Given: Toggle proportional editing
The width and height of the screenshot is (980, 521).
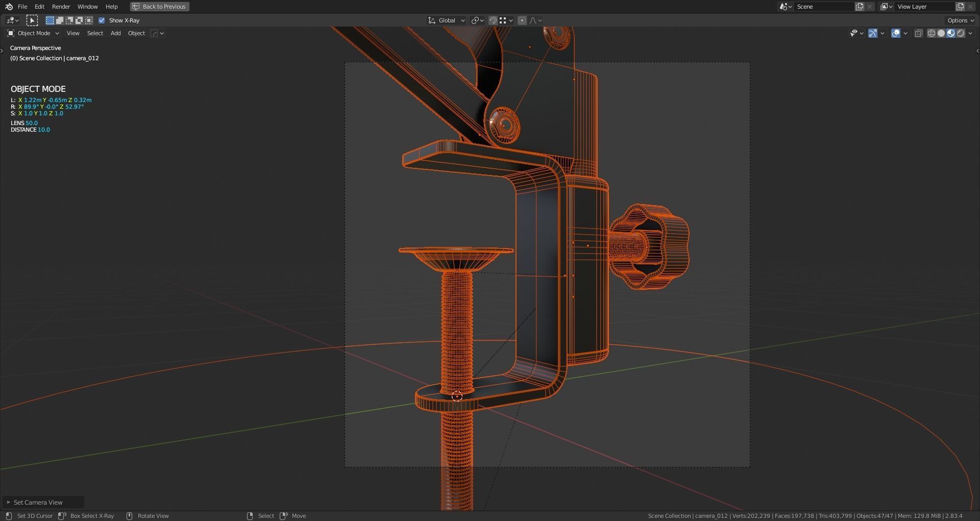Looking at the screenshot, I should click(x=522, y=20).
